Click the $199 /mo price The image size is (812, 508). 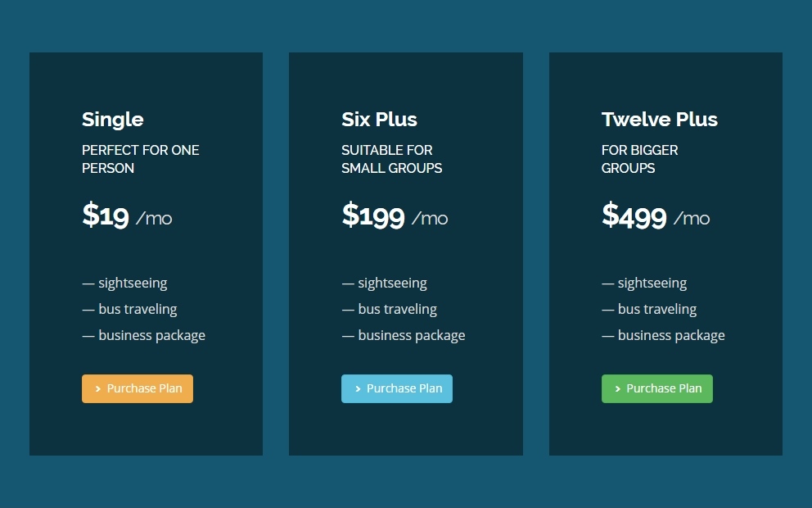coord(395,216)
